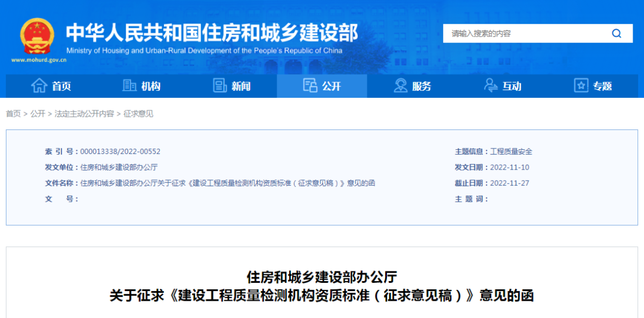Click the 截止日期 label
The height and width of the screenshot is (318, 644).
pyautogui.click(x=472, y=183)
